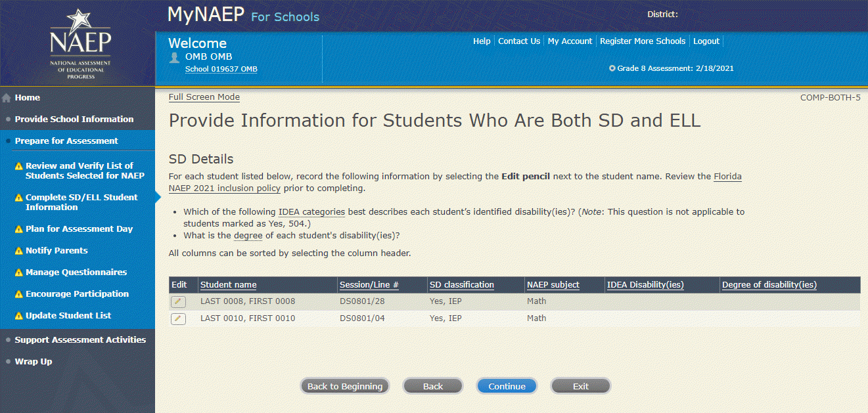
Task: Click warning icon beside Plan for Assessment Day
Action: [x=19, y=230]
